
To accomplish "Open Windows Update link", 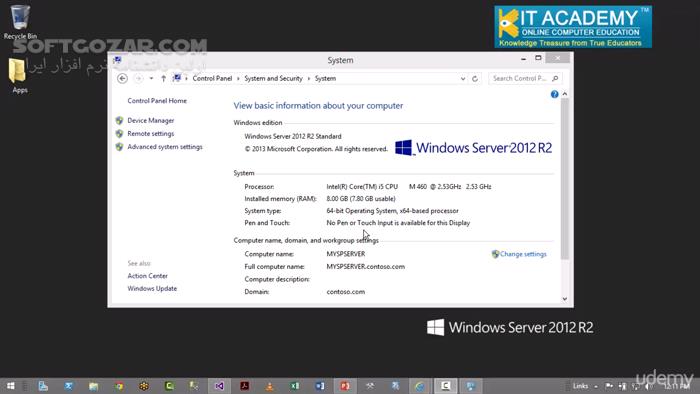I will 152,288.
